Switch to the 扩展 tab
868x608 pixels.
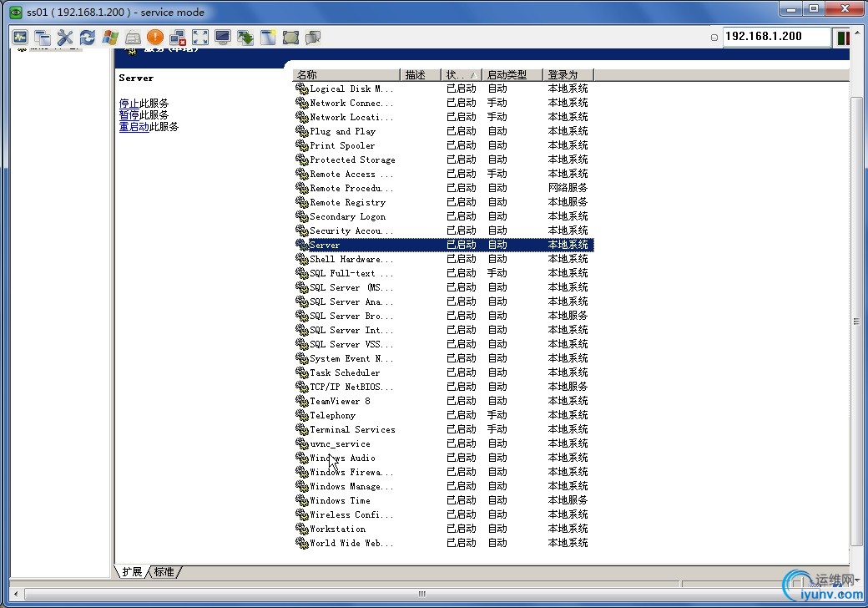[132, 572]
